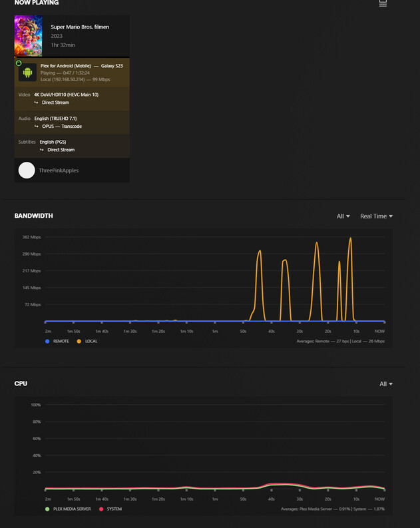420x528 pixels.
Task: Click the Android player app icon
Action: 27,73
